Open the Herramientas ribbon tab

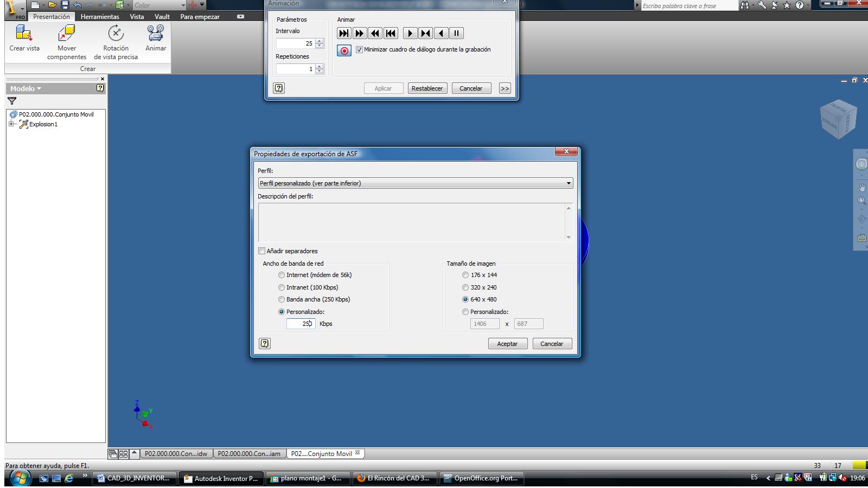100,17
